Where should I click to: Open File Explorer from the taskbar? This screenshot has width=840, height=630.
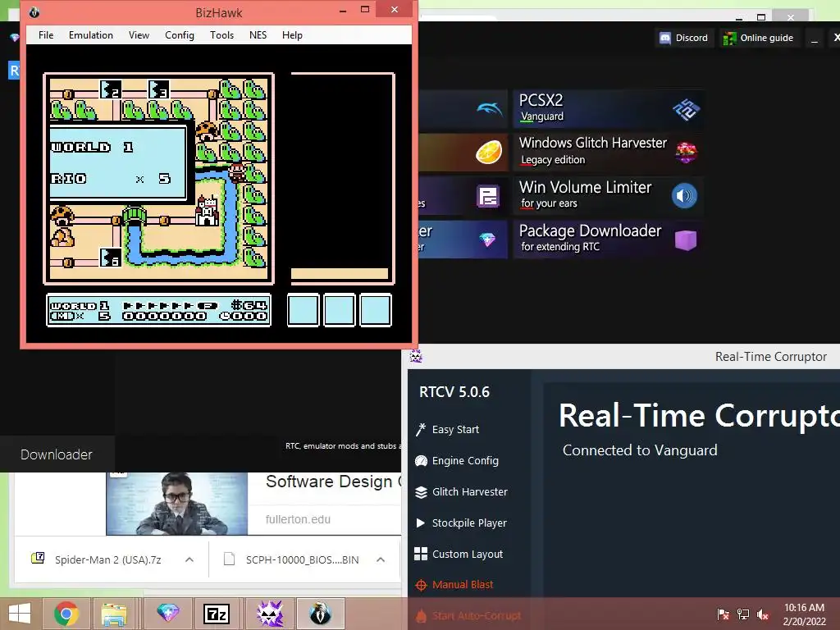click(114, 614)
